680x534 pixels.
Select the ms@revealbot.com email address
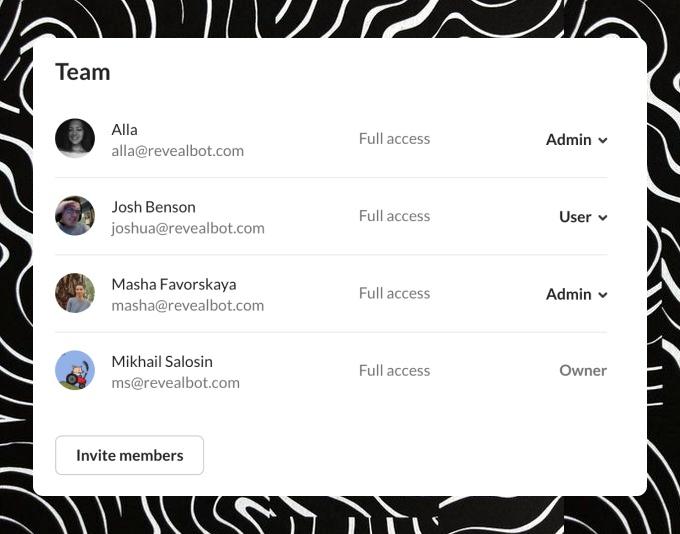click(x=176, y=383)
